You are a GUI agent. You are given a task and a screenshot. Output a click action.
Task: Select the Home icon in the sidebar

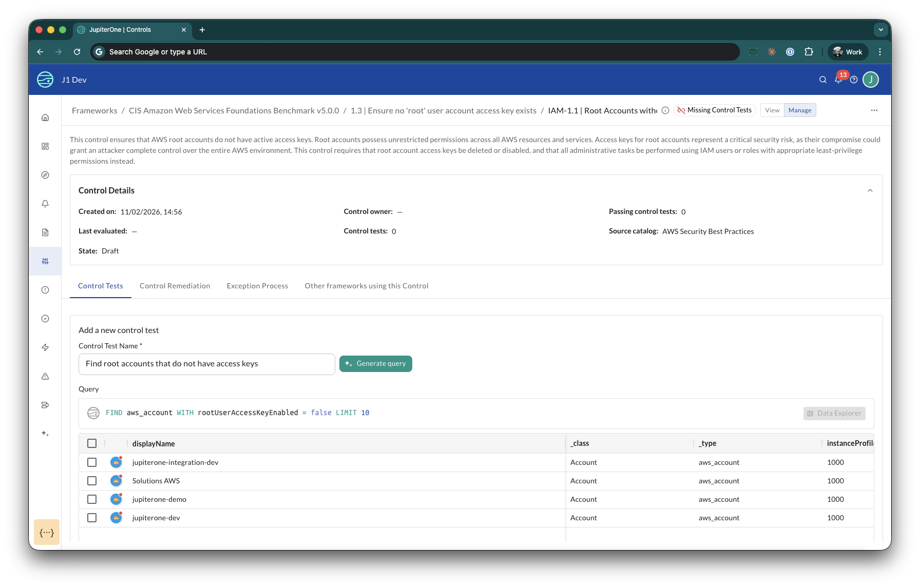(45, 117)
